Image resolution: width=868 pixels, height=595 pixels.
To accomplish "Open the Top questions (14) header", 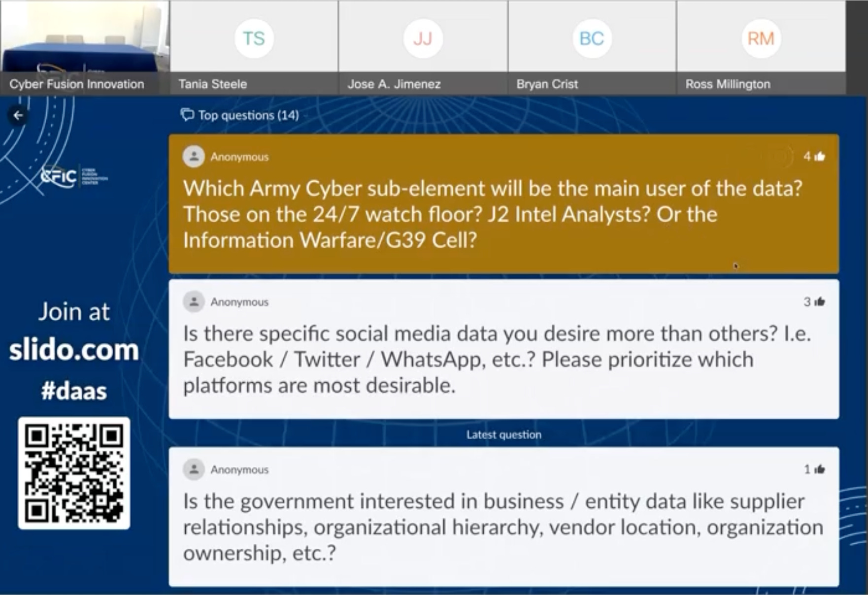I will (240, 115).
